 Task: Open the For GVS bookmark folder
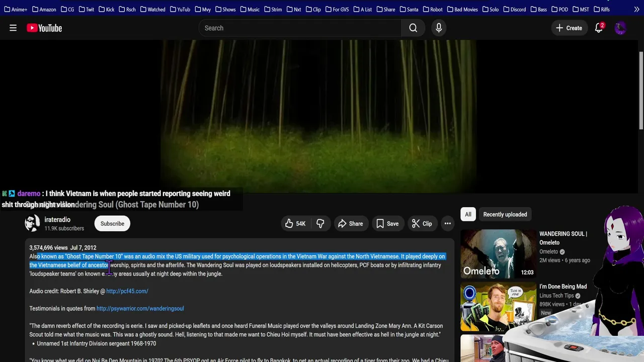pos(337,9)
